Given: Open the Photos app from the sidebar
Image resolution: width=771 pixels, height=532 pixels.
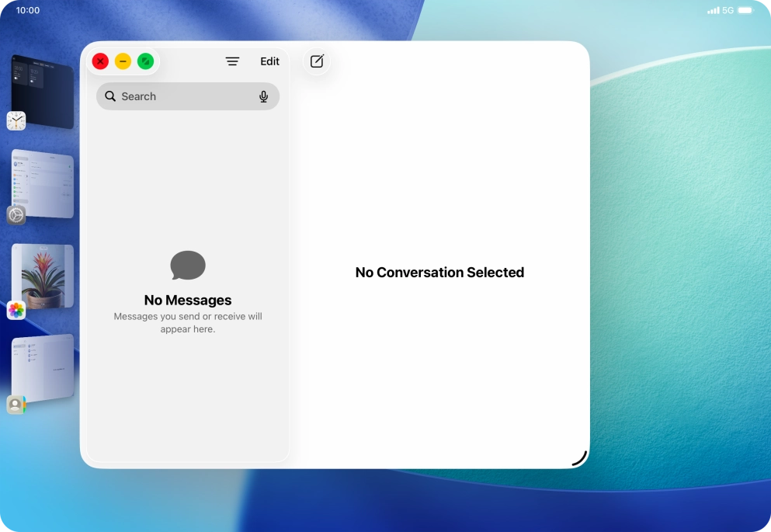Looking at the screenshot, I should pyautogui.click(x=16, y=310).
